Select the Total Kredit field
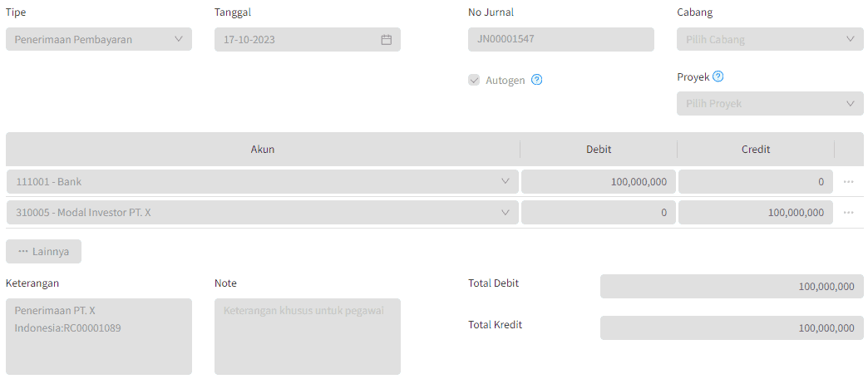The width and height of the screenshot is (868, 379). click(x=732, y=328)
